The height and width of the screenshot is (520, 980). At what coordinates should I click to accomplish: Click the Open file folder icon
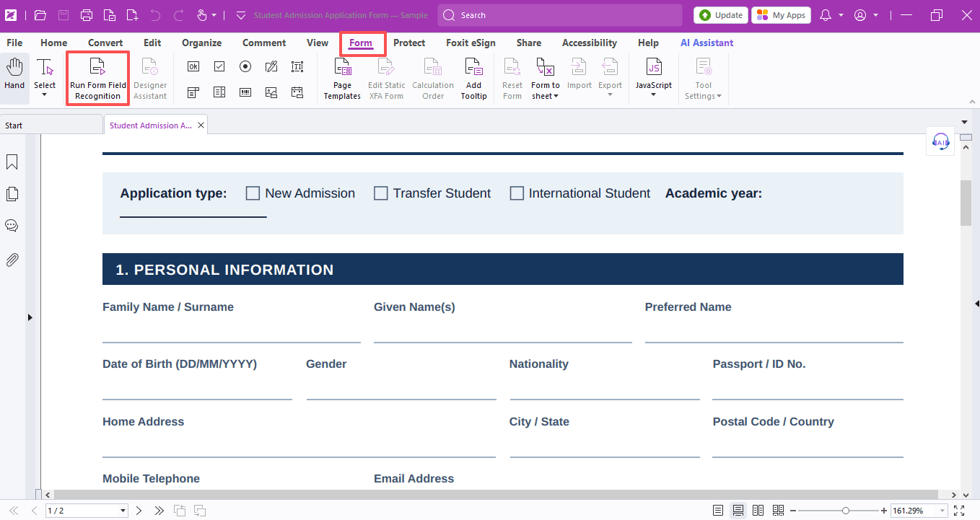click(40, 15)
